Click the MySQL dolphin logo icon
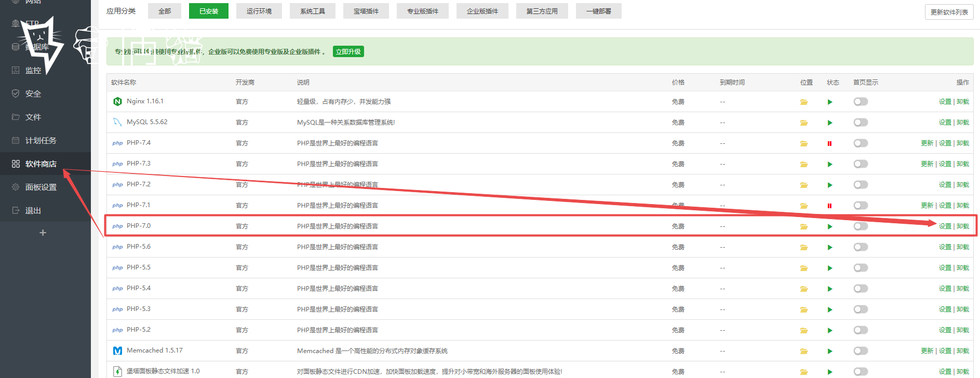Viewport: 980px width, 378px height. tap(117, 122)
